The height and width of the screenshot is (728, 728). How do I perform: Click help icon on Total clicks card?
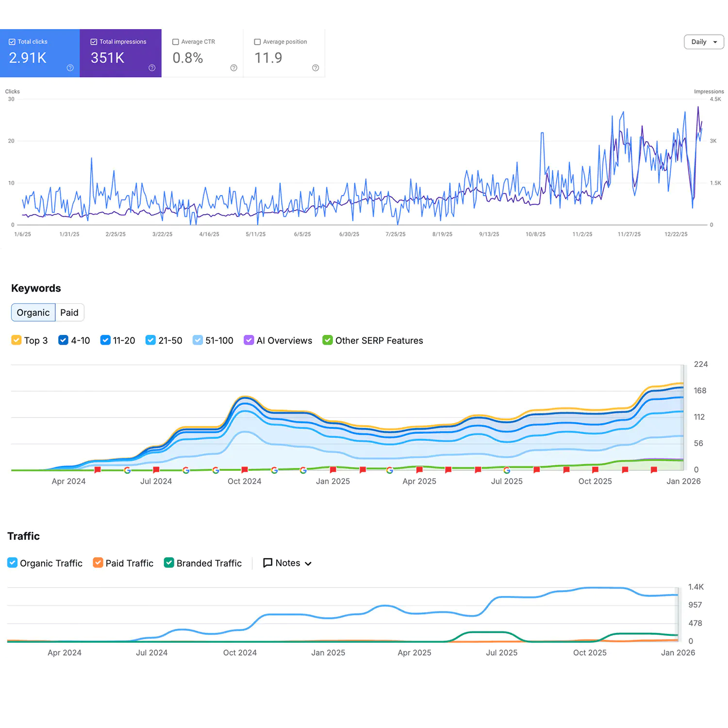(70, 68)
